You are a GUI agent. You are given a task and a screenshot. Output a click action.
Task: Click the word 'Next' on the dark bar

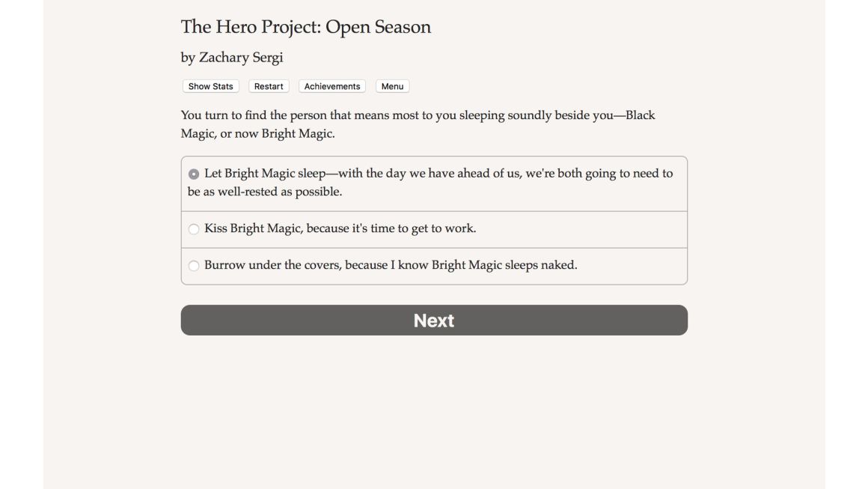coord(434,320)
